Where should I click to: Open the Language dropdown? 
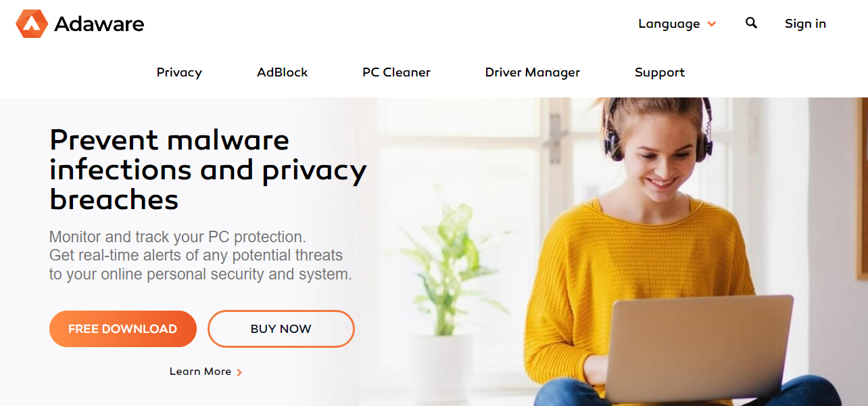[x=677, y=24]
